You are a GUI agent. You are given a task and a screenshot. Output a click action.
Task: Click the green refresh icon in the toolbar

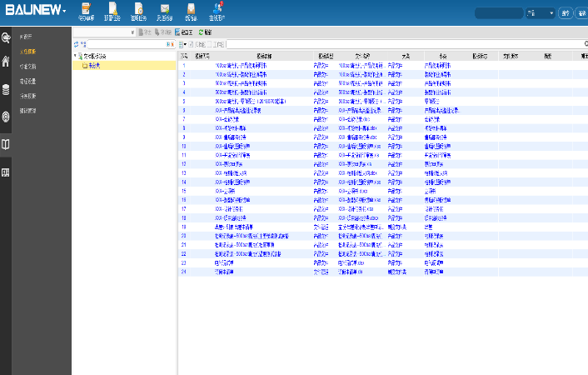pyautogui.click(x=201, y=32)
